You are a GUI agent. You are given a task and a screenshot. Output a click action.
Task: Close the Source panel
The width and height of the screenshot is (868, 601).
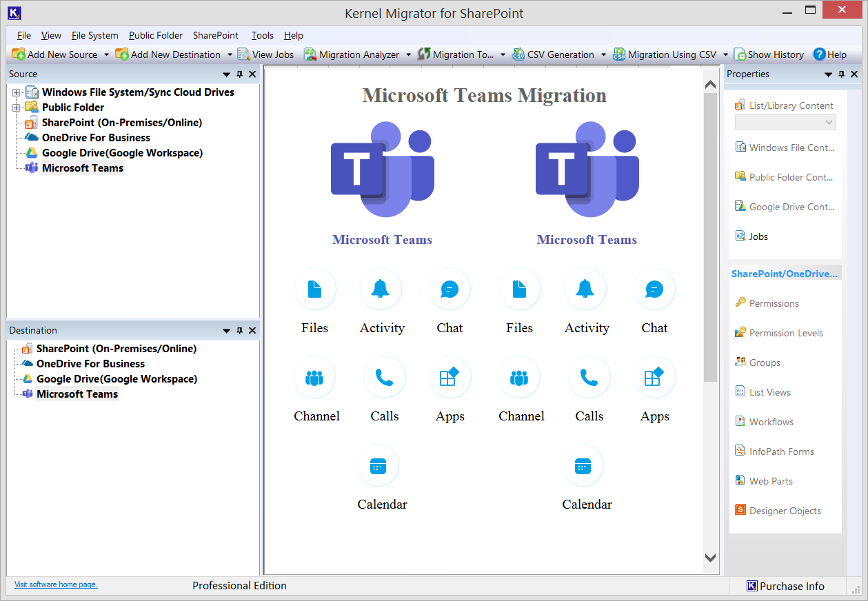tap(252, 74)
